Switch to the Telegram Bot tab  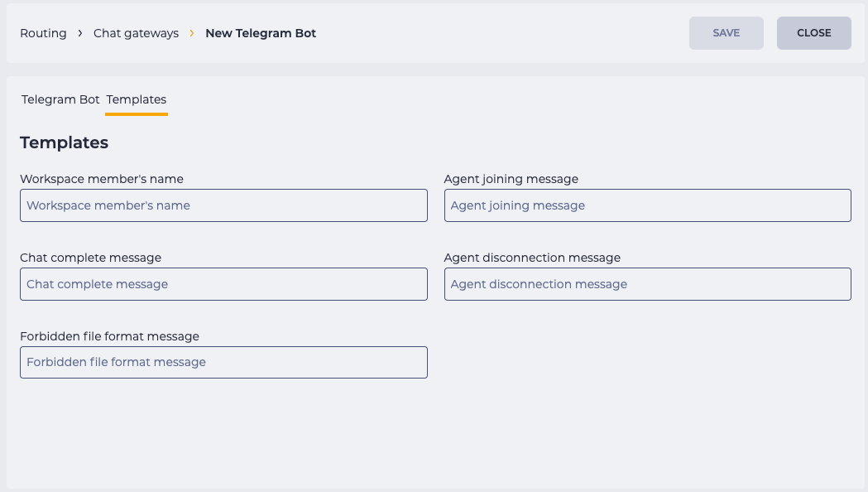[60, 99]
